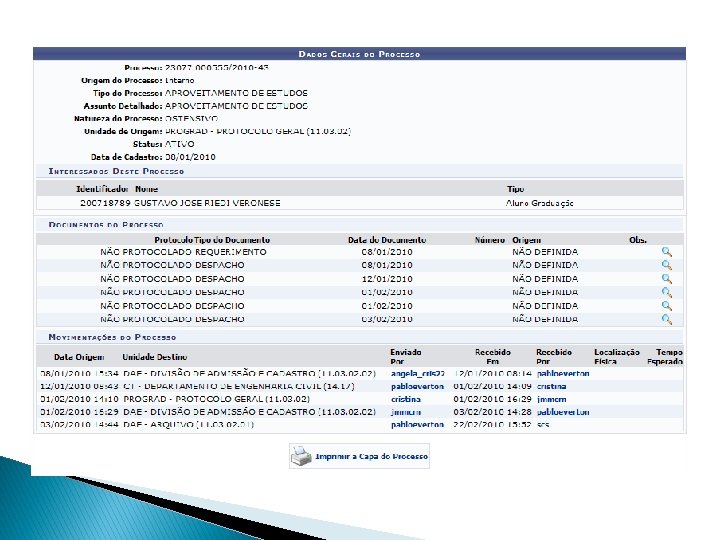
Task: Select the DAE - ARQUIVO movement row
Action: [x=360, y=425]
